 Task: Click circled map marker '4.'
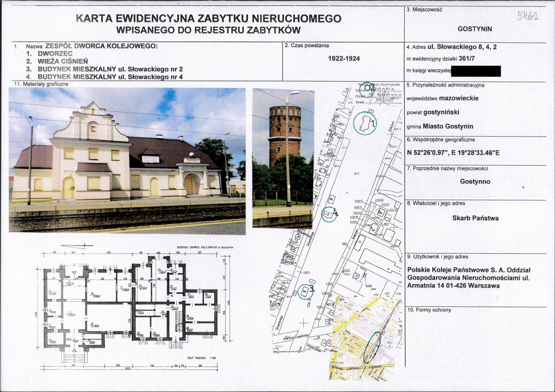(x=330, y=214)
